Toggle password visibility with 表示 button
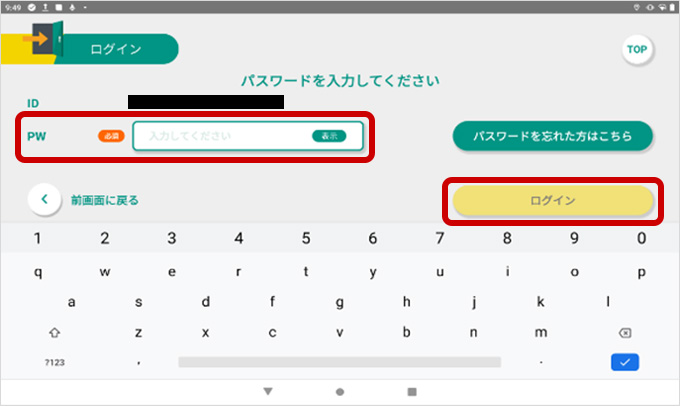The image size is (680, 406). (x=329, y=135)
